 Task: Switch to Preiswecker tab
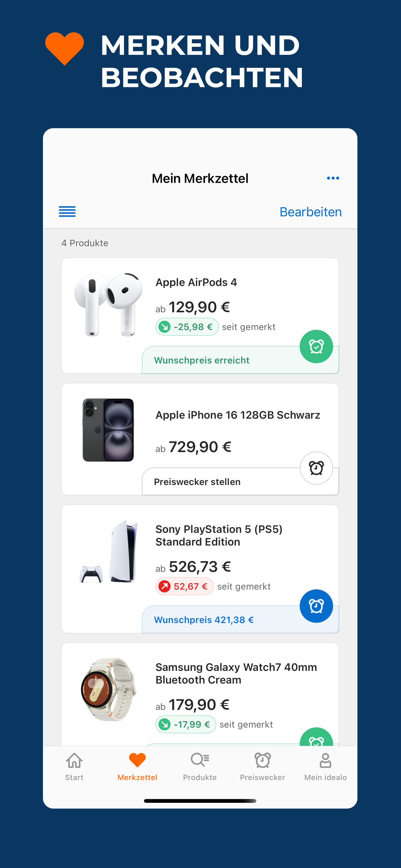coord(262,767)
